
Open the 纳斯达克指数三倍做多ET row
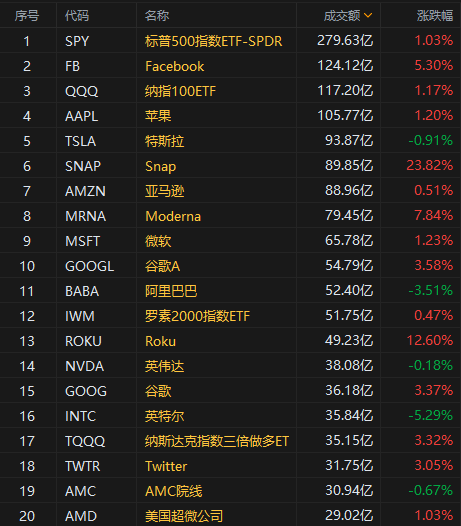pos(230,441)
